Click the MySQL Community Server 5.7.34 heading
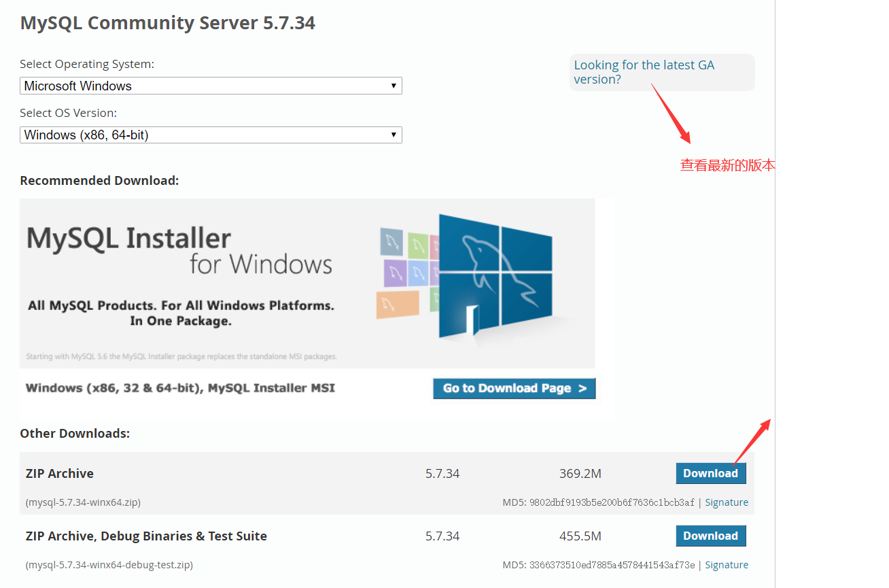This screenshot has width=889, height=588. coord(168,23)
